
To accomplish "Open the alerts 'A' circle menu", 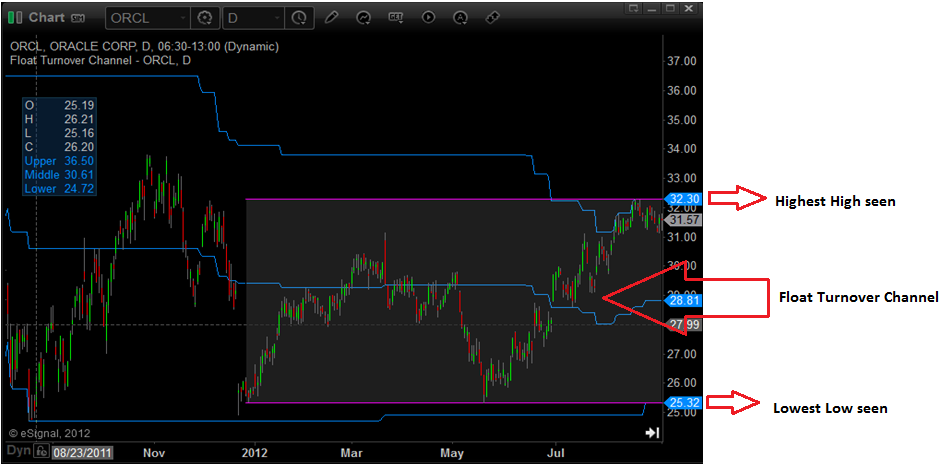I will [x=460, y=18].
